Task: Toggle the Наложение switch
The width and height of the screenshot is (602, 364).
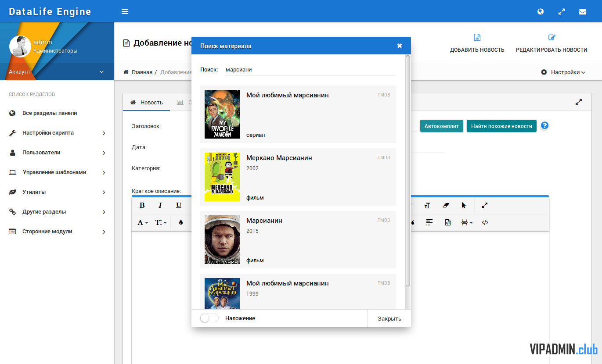Action: coord(209,318)
